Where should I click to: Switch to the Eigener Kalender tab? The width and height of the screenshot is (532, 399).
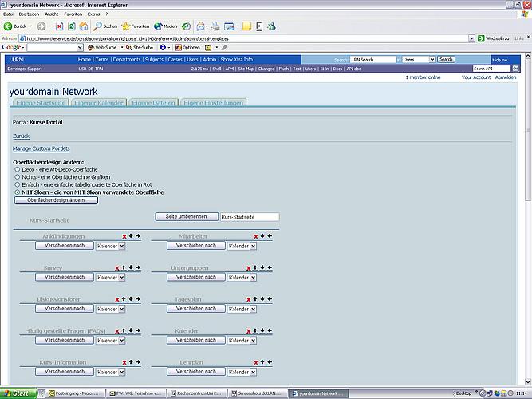pyautogui.click(x=99, y=103)
